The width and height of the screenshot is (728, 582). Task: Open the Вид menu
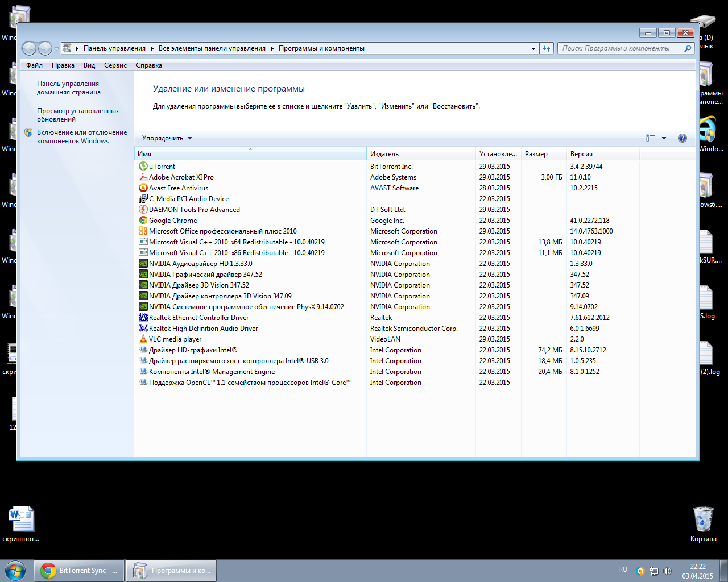click(89, 65)
